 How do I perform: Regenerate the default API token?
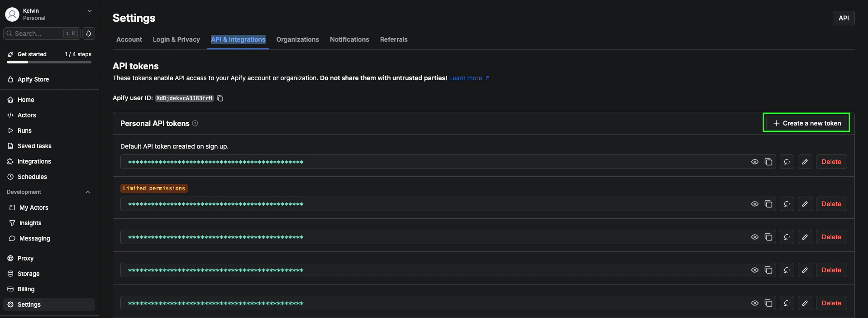[787, 162]
